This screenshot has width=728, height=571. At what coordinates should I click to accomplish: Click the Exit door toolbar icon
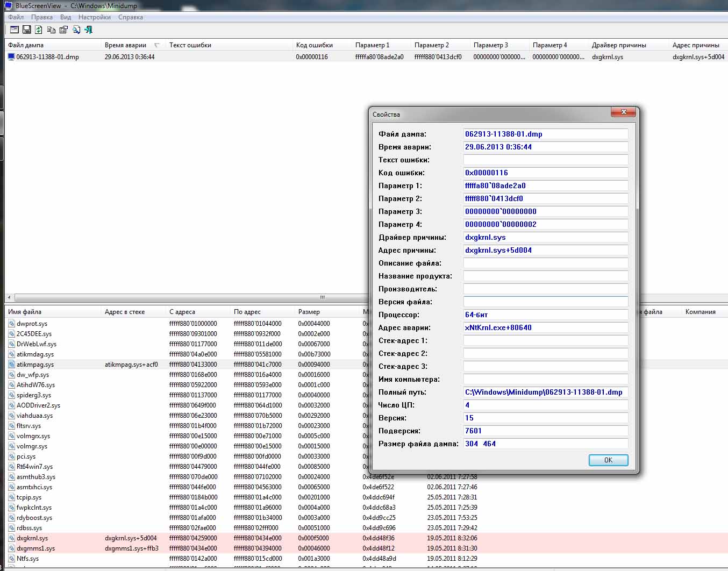89,30
